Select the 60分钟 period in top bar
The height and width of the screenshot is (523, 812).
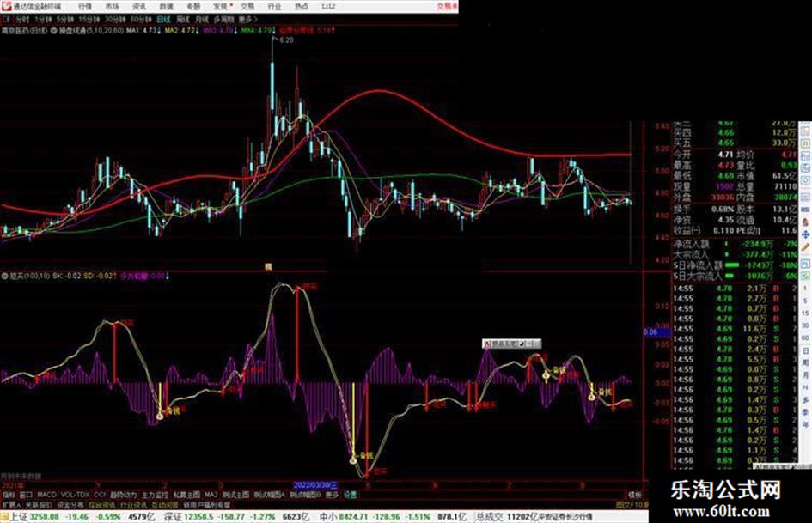click(141, 20)
